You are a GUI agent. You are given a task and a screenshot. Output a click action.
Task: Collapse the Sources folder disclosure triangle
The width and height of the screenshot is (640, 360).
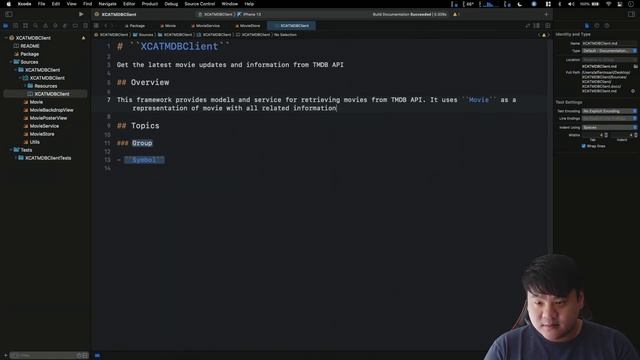[11, 62]
